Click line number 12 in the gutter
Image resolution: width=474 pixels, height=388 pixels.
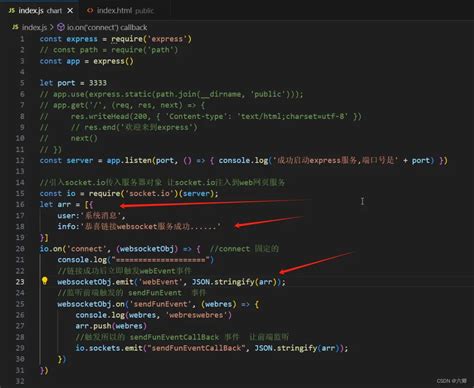(x=20, y=160)
